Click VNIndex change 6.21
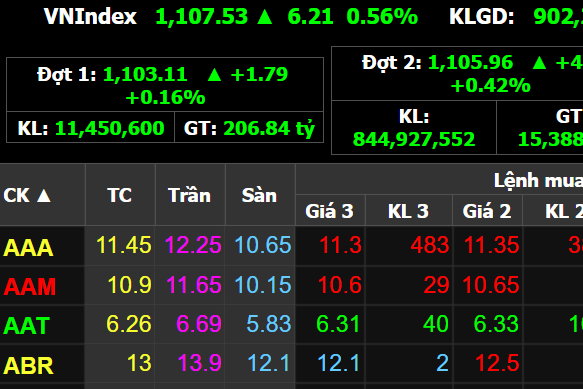Viewport: 583px width, 389px height. [310, 17]
